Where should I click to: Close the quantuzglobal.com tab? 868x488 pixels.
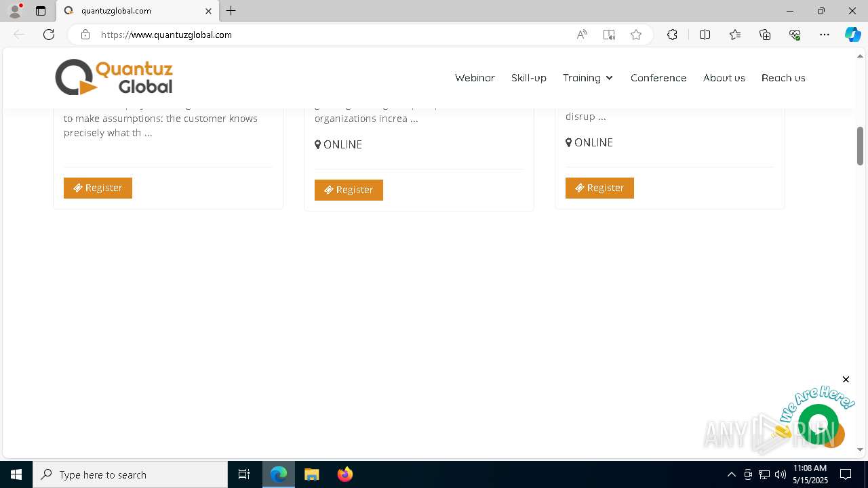[x=209, y=11]
